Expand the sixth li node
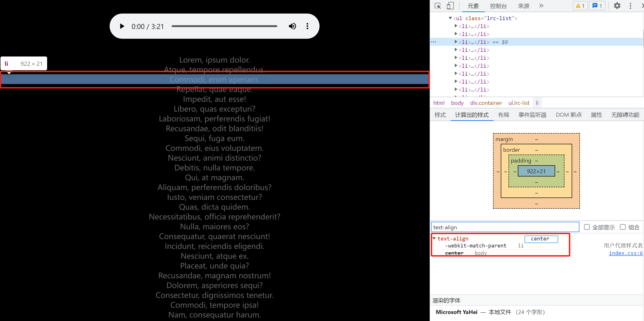The height and width of the screenshot is (321, 644). 456,66
